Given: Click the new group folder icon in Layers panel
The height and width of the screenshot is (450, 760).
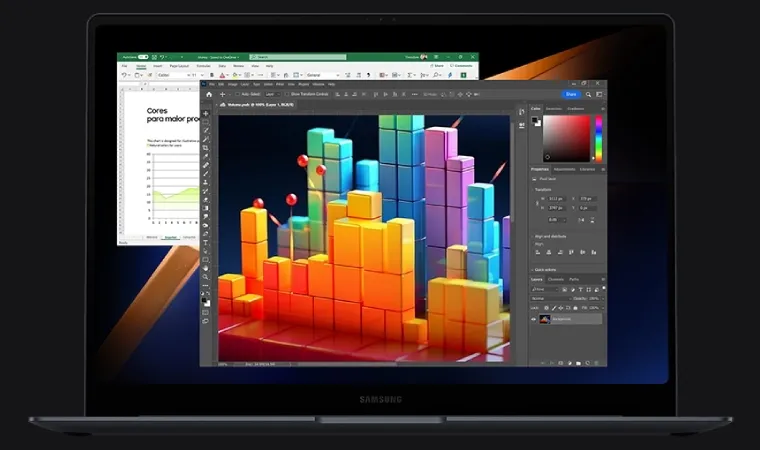Looking at the screenshot, I should point(578,363).
